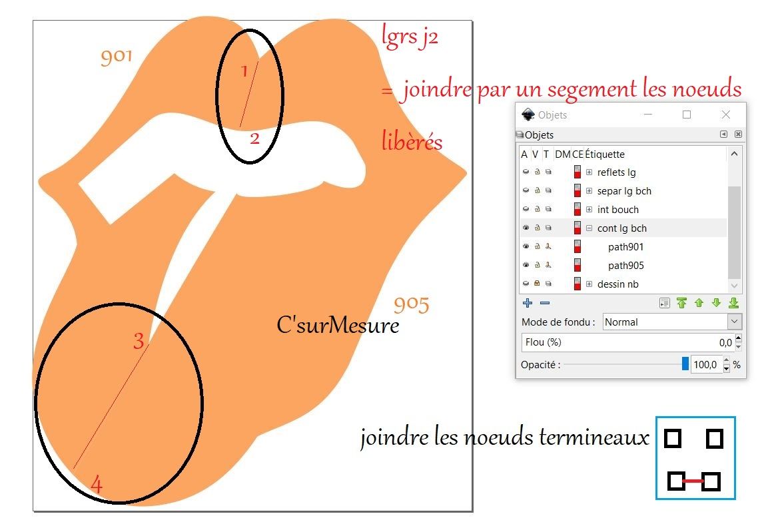Click the Opacité value field showing 100,0
Image resolution: width=770 pixels, height=532 pixels.
706,364
